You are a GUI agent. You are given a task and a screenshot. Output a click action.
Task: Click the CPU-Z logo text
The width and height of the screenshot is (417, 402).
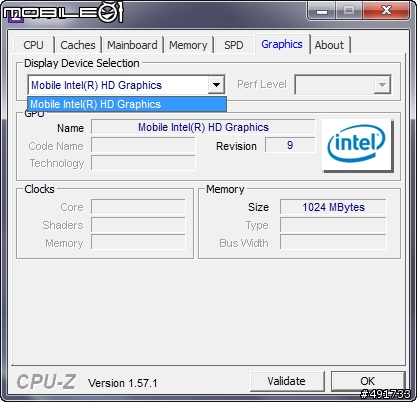coord(46,381)
